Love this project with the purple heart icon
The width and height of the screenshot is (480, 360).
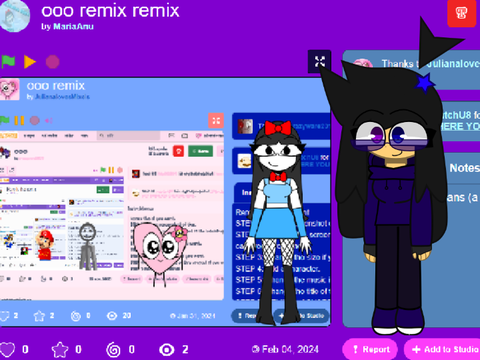[7, 350]
